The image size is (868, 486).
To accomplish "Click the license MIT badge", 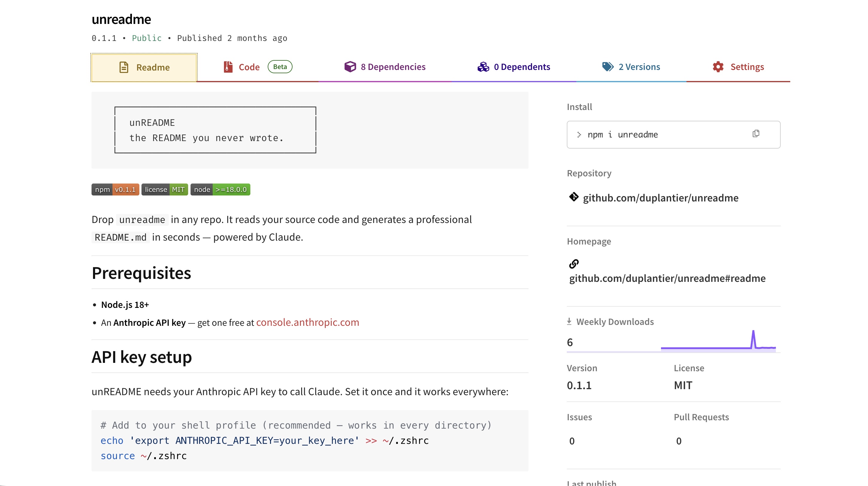I will pyautogui.click(x=165, y=189).
